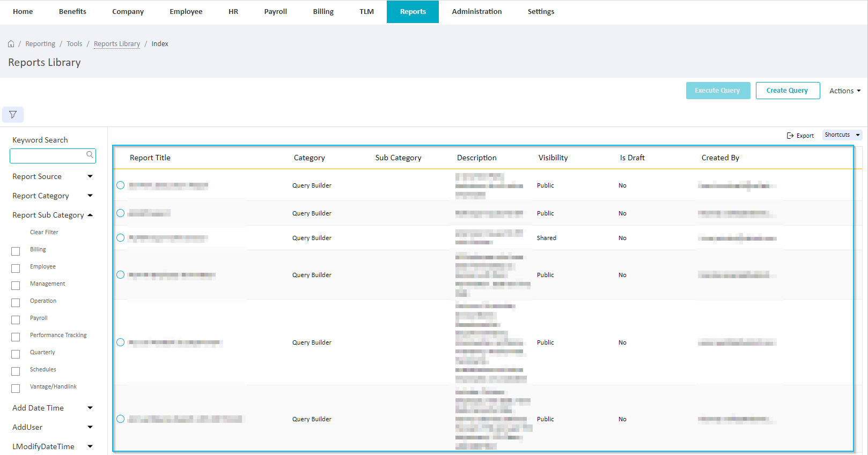
Task: Open the Payroll menu tab
Action: [x=276, y=11]
